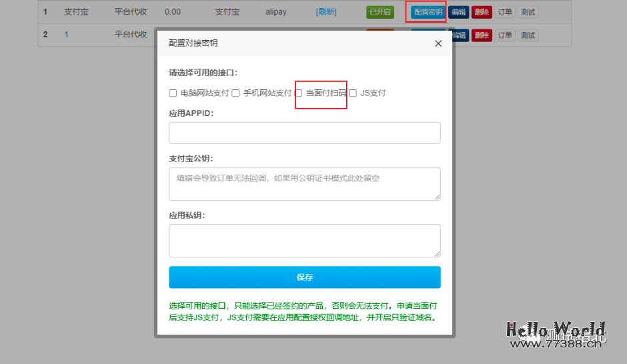Toggle the 已开启 status in row 1
Viewport: 627px width, 364px height.
tap(380, 12)
